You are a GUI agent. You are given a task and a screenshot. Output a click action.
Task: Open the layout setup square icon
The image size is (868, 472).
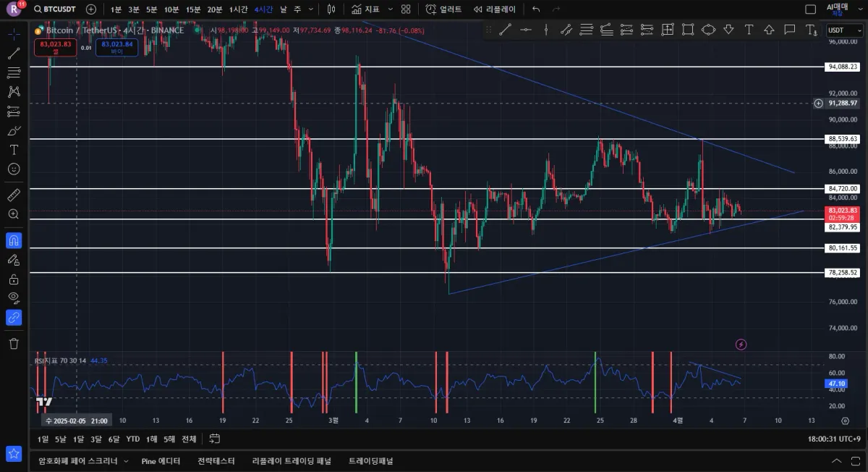tap(810, 9)
